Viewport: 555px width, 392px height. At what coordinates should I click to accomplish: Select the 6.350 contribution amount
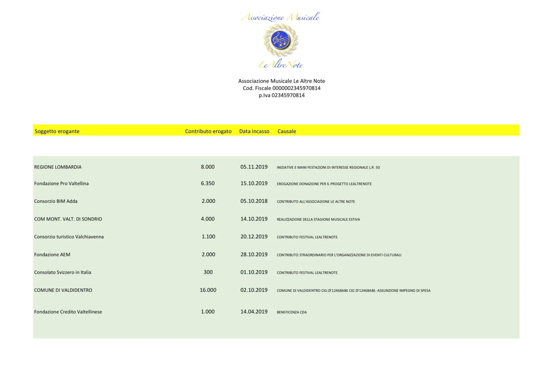[x=208, y=183]
